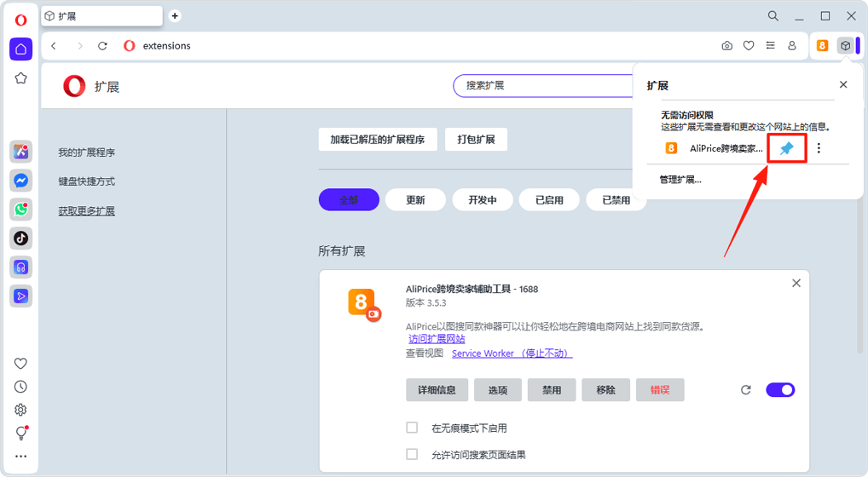Open WhatsApp from the sidebar
The width and height of the screenshot is (868, 477).
21,210
